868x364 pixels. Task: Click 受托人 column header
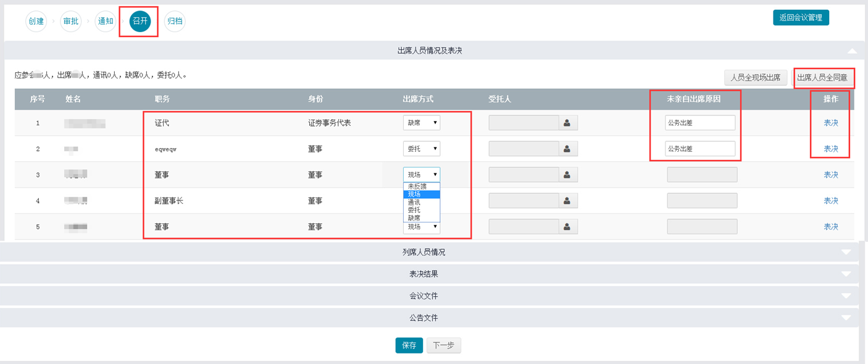pos(499,99)
